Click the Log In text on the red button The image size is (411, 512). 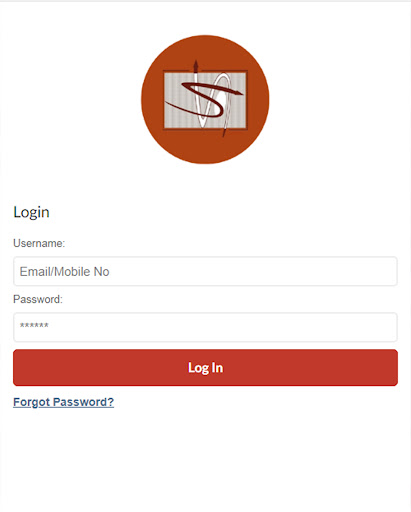coord(205,368)
